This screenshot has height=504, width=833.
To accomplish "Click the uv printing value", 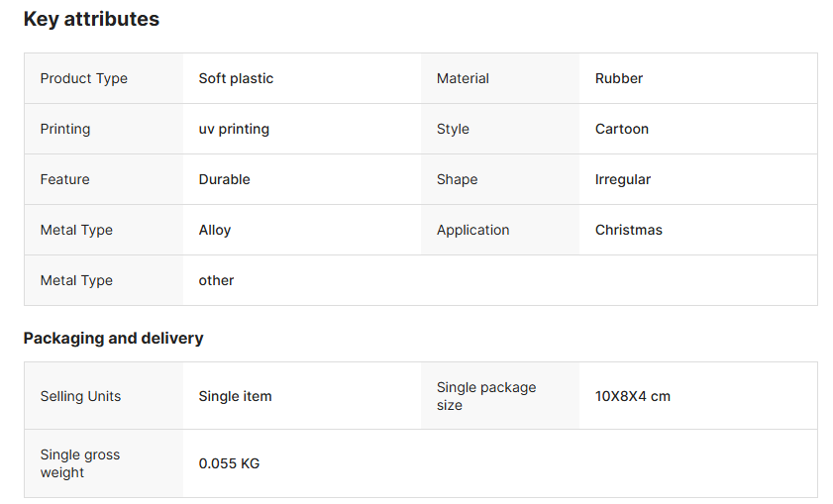I will 234,129.
